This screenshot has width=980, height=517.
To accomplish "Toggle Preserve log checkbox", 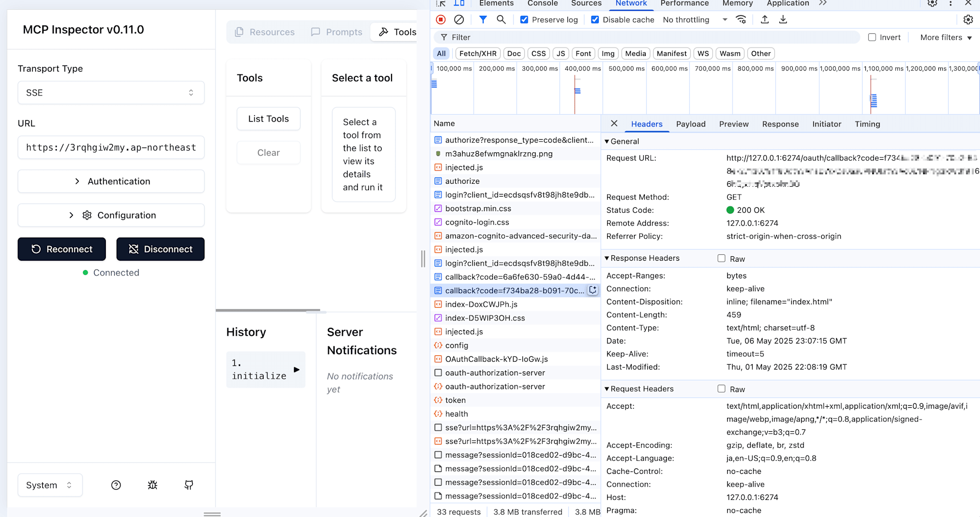I will pos(524,20).
